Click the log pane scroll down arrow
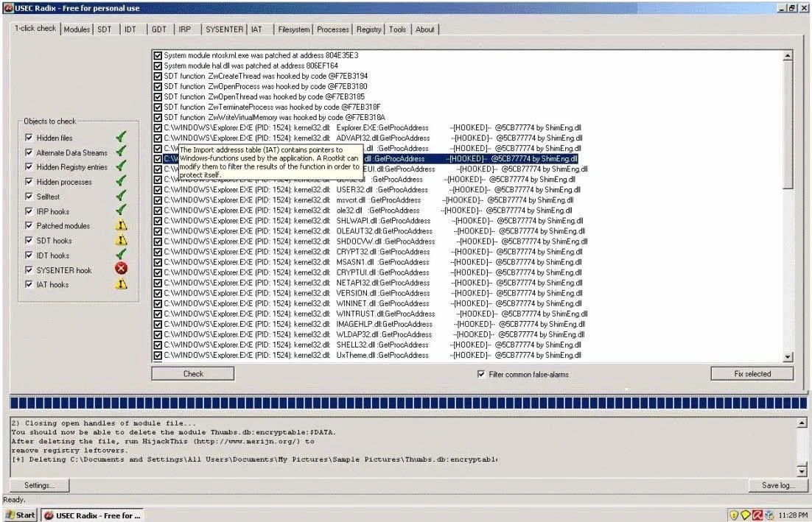The width and height of the screenshot is (812, 522). pyautogui.click(x=802, y=470)
